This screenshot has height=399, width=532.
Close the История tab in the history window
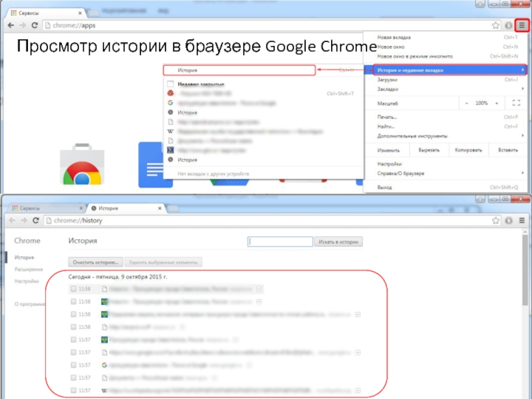tap(160, 208)
